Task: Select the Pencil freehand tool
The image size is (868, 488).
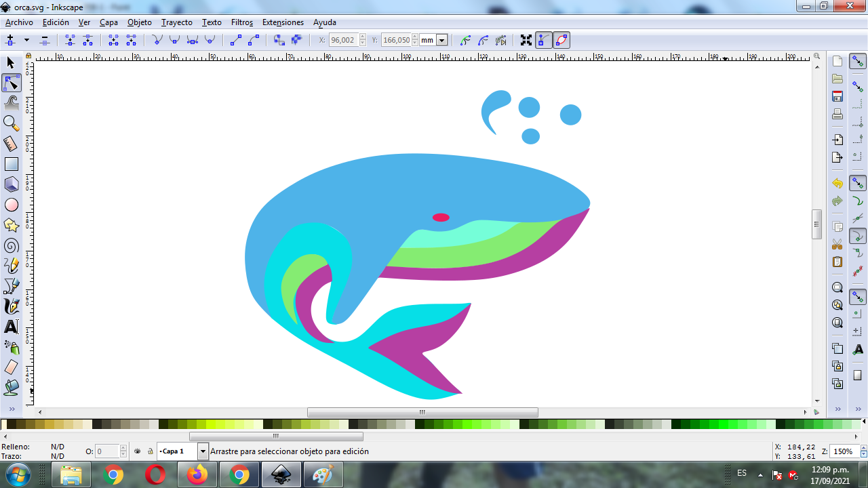Action: (x=11, y=266)
